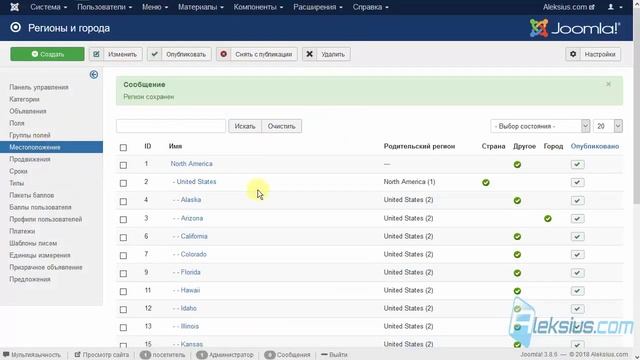Unpublish Idaho via published checkmark
640x360 pixels.
coord(577,309)
